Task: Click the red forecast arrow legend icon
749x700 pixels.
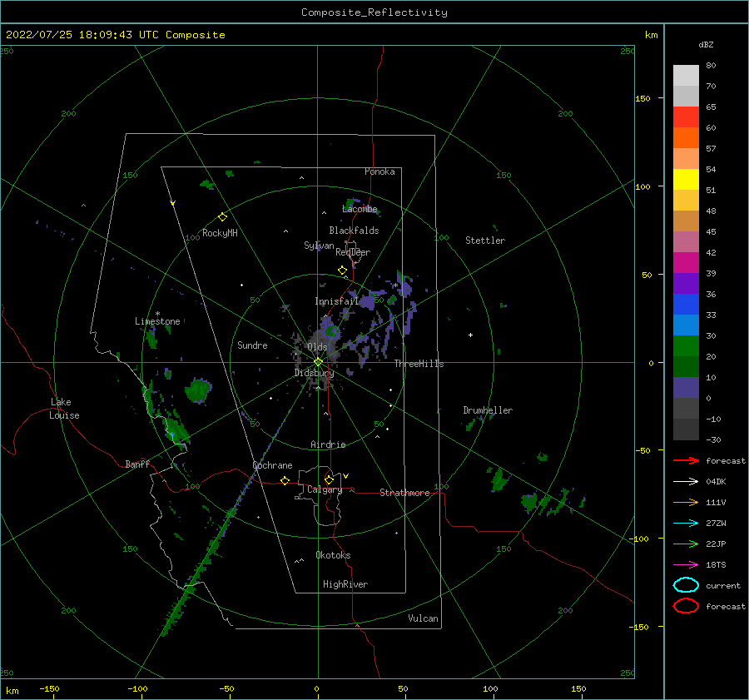Action: click(x=686, y=460)
